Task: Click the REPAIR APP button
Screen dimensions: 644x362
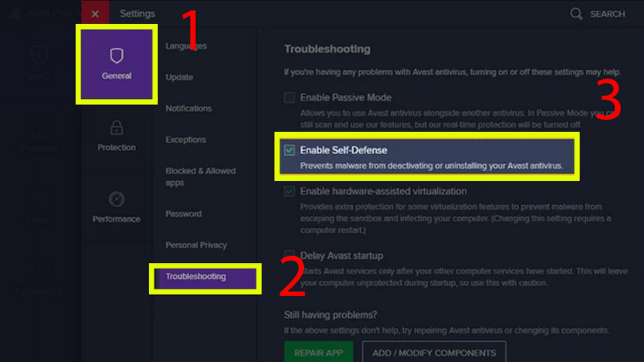Action: pos(319,352)
